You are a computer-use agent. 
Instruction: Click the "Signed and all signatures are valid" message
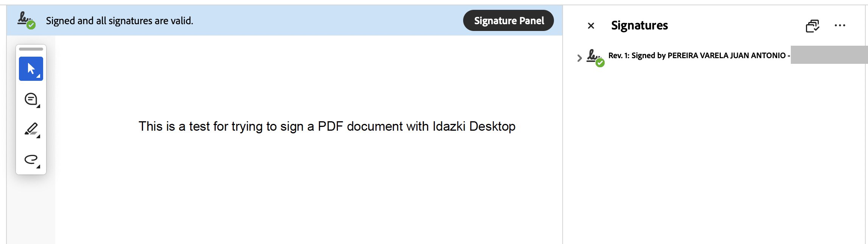click(x=119, y=21)
